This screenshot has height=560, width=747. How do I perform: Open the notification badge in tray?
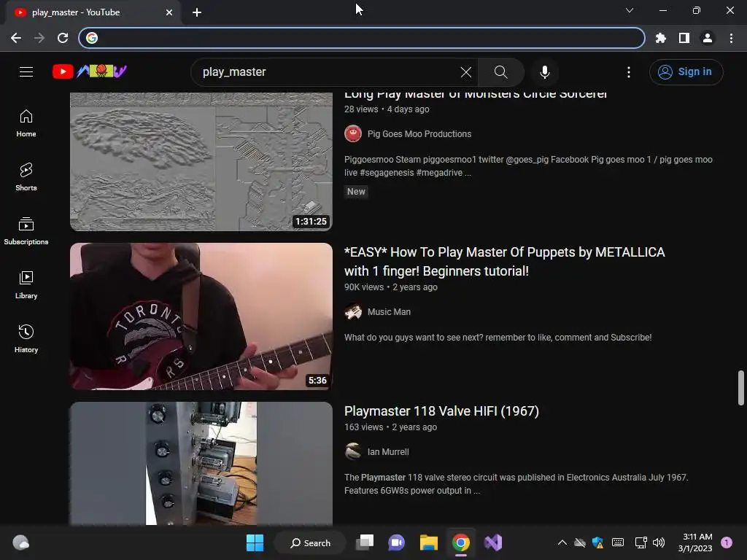[727, 542]
